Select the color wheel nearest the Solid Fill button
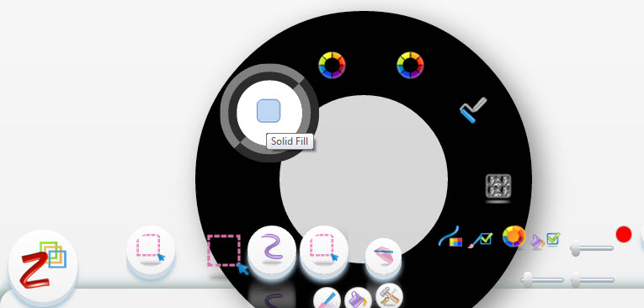644x308 pixels. (332, 65)
